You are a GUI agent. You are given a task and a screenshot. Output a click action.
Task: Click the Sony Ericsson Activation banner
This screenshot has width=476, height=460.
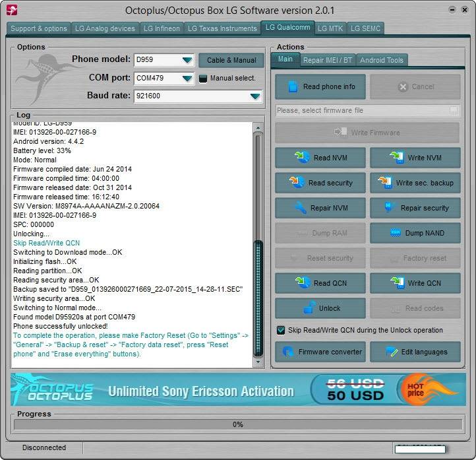(238, 389)
